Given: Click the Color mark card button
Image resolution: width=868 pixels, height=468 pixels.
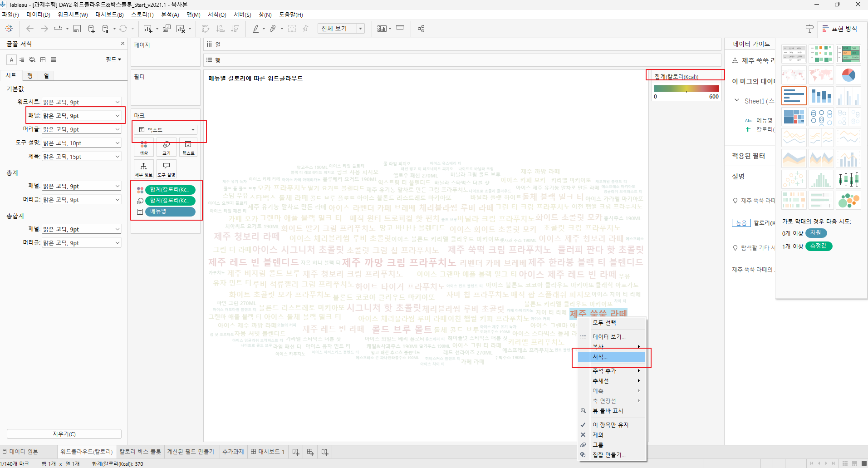Looking at the screenshot, I should pos(144,148).
